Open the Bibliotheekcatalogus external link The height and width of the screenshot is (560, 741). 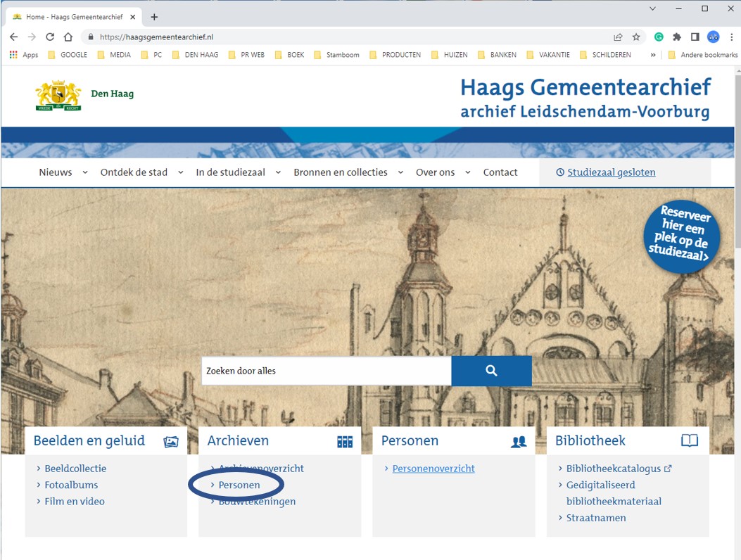619,469
